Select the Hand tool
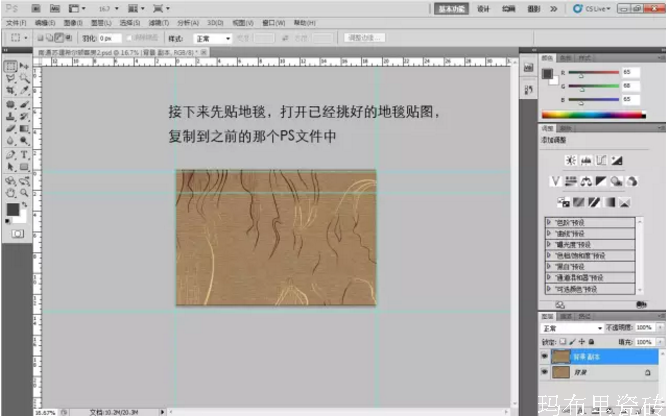This screenshot has height=417, width=666. tap(11, 193)
